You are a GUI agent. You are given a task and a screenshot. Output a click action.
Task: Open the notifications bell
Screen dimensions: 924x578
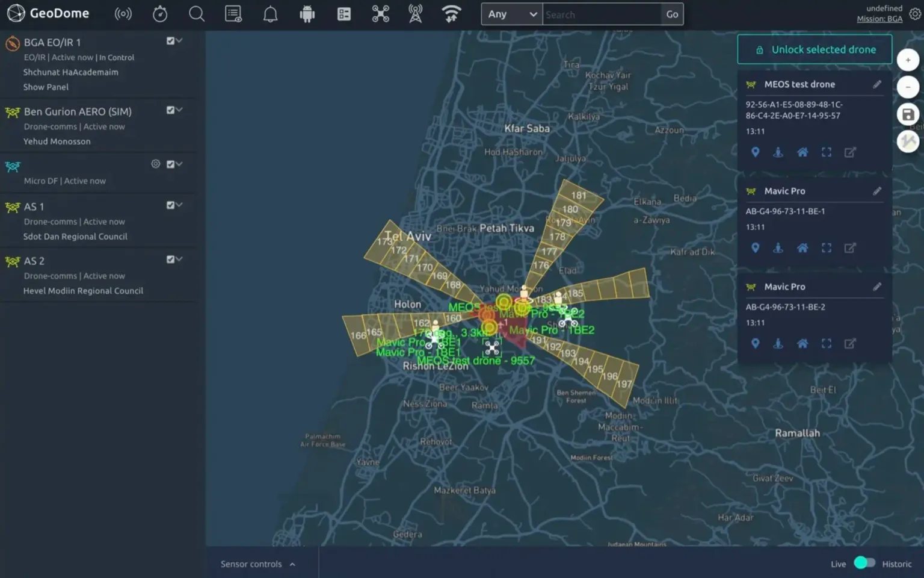click(x=271, y=14)
